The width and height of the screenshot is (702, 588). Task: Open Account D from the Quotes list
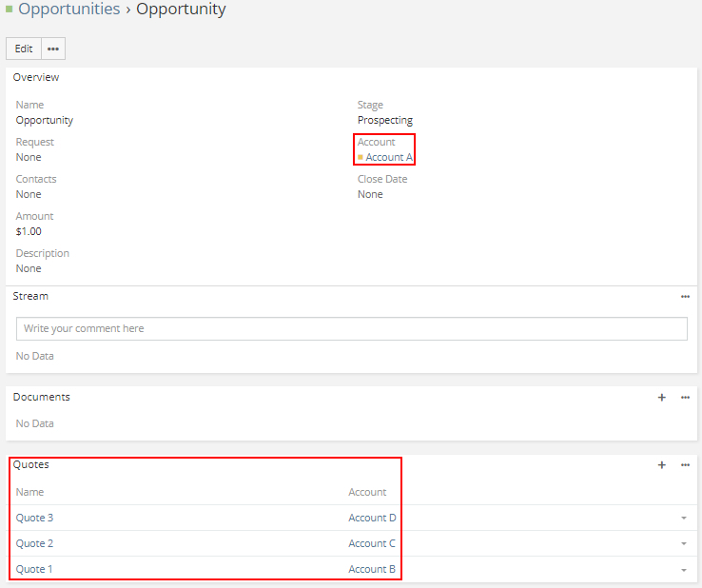click(372, 518)
